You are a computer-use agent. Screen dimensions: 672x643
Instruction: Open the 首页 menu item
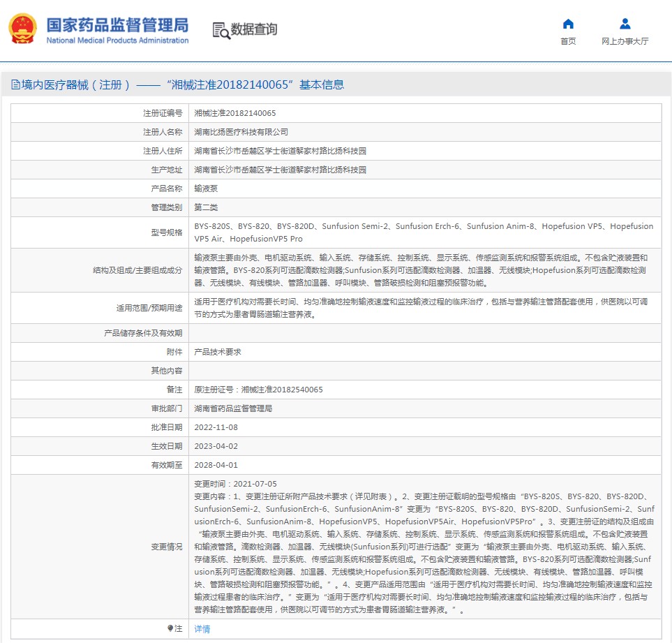(568, 41)
